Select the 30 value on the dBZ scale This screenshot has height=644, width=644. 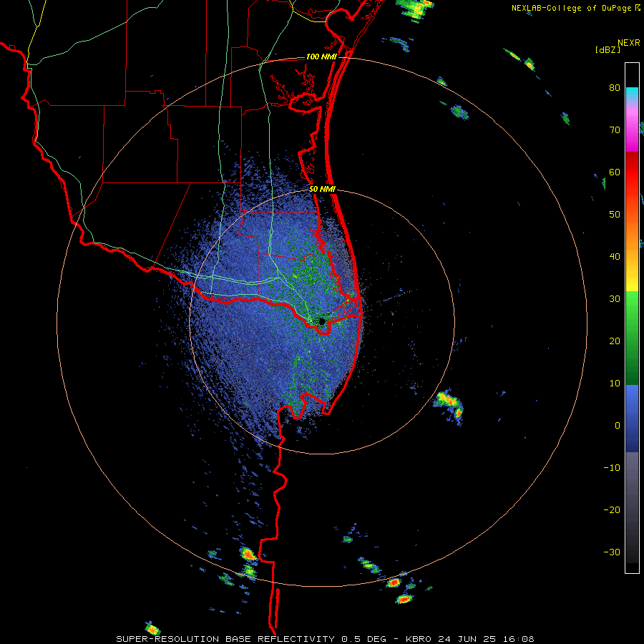(615, 299)
